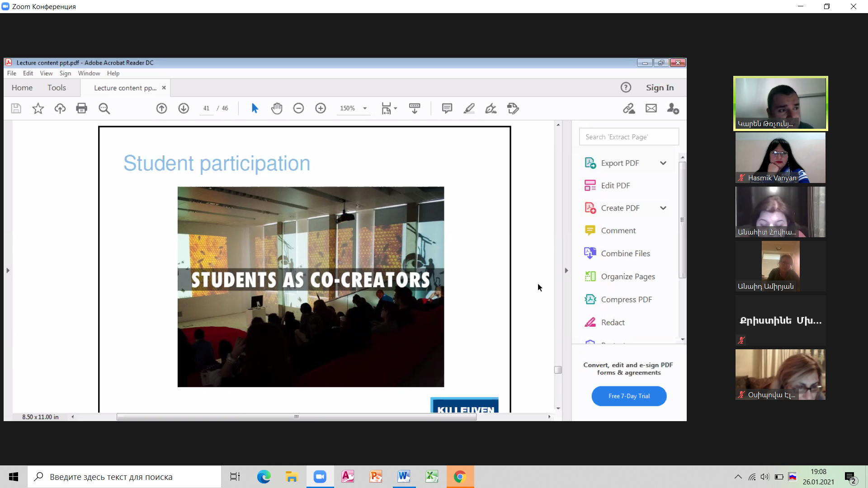The width and height of the screenshot is (868, 488).
Task: Open Microsoft Word from taskbar
Action: point(404,477)
